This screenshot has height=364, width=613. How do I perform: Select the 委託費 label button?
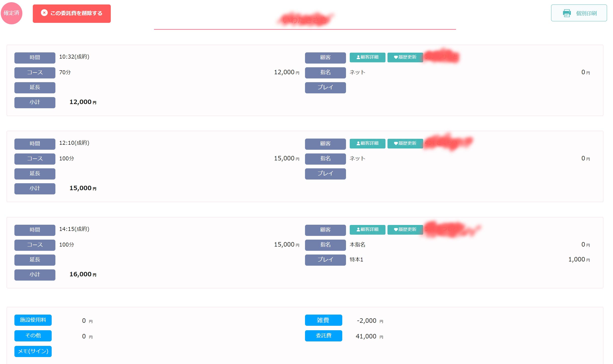tap(323, 336)
